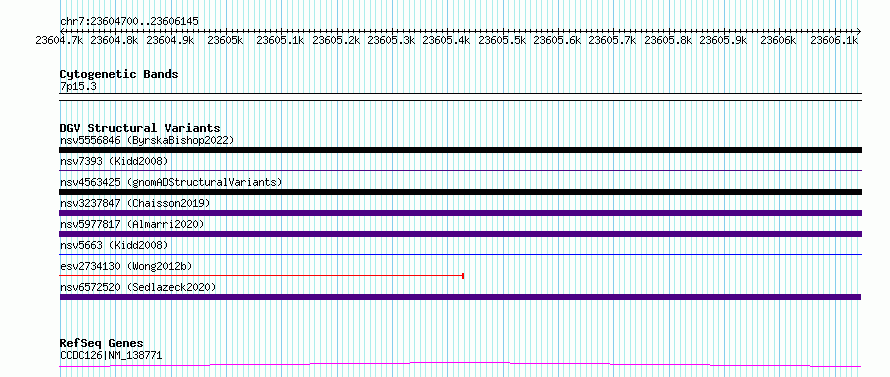Image resolution: width=890 pixels, height=377 pixels.
Task: Click the 23605.1k ruler label
Action: pos(281,40)
